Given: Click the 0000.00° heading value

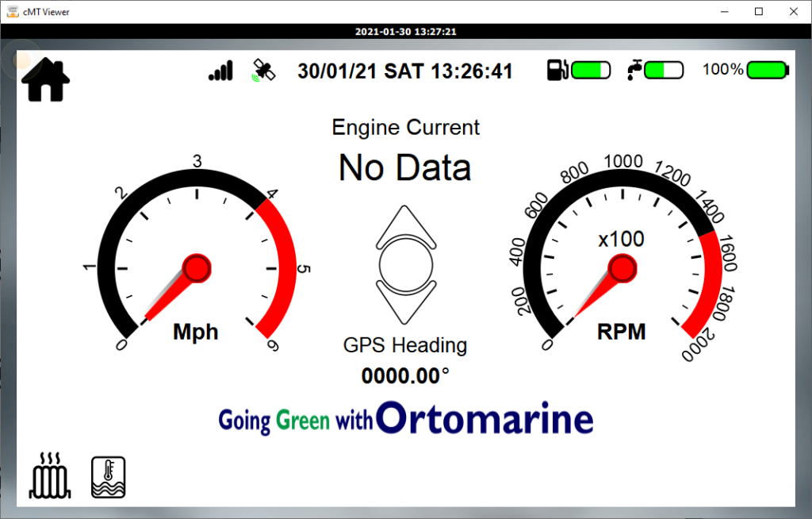Looking at the screenshot, I should click(405, 376).
